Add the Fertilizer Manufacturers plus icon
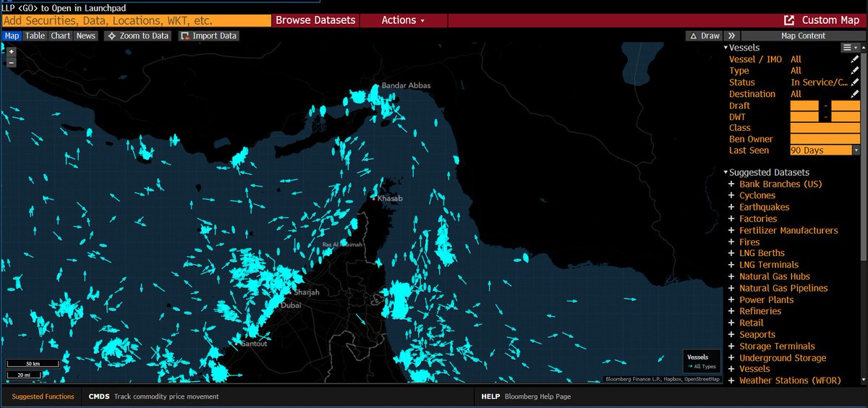868x408 pixels. [731, 230]
